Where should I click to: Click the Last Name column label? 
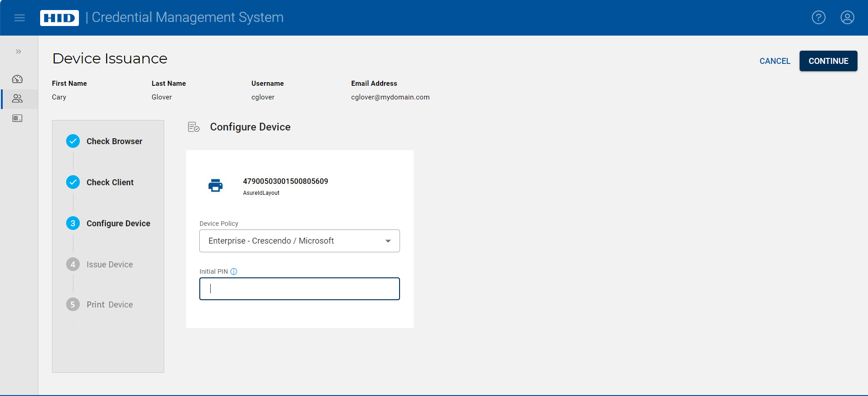pyautogui.click(x=169, y=83)
